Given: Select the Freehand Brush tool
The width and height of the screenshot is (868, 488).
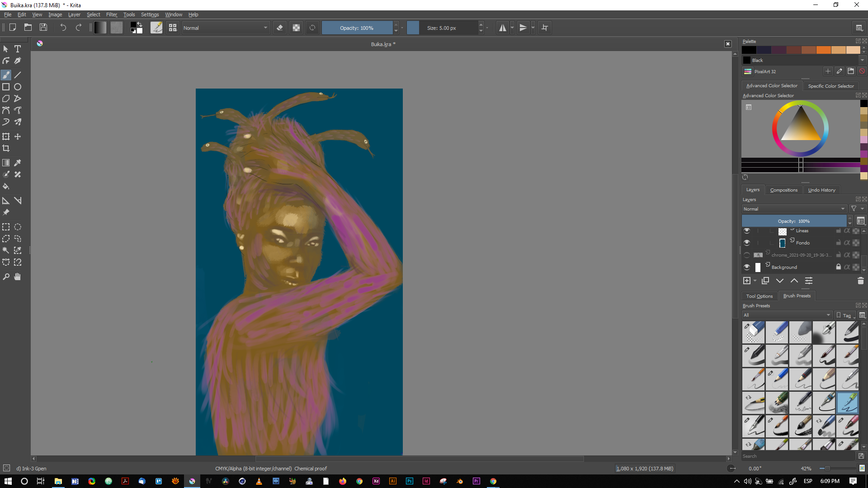Looking at the screenshot, I should tap(6, 75).
